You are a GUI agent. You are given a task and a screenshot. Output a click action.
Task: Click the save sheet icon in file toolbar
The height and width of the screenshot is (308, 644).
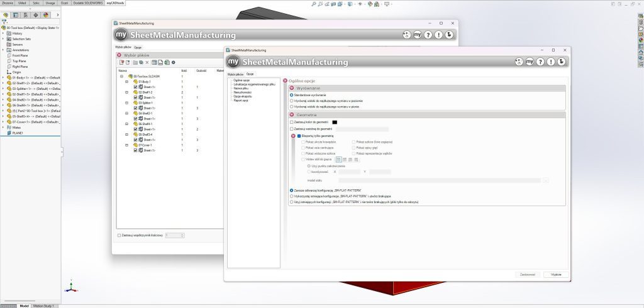160,62
